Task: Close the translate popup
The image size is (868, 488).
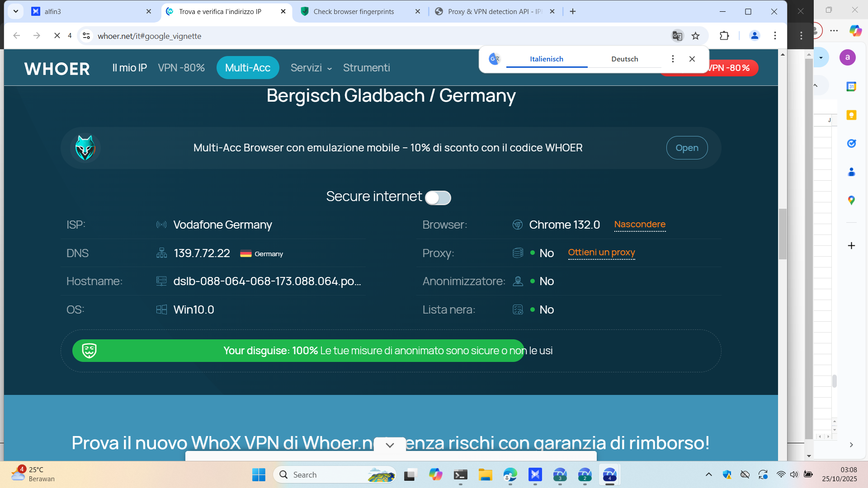Action: (x=692, y=59)
